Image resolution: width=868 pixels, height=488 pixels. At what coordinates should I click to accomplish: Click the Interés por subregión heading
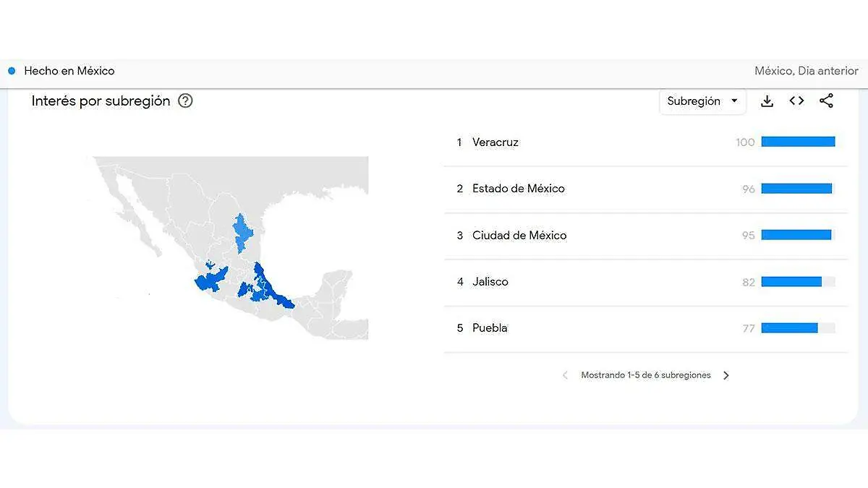point(101,100)
